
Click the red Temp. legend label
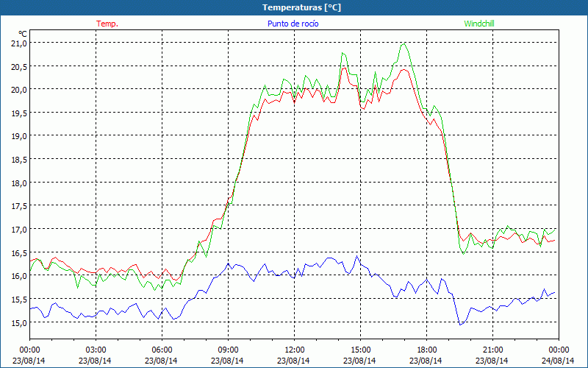point(107,24)
